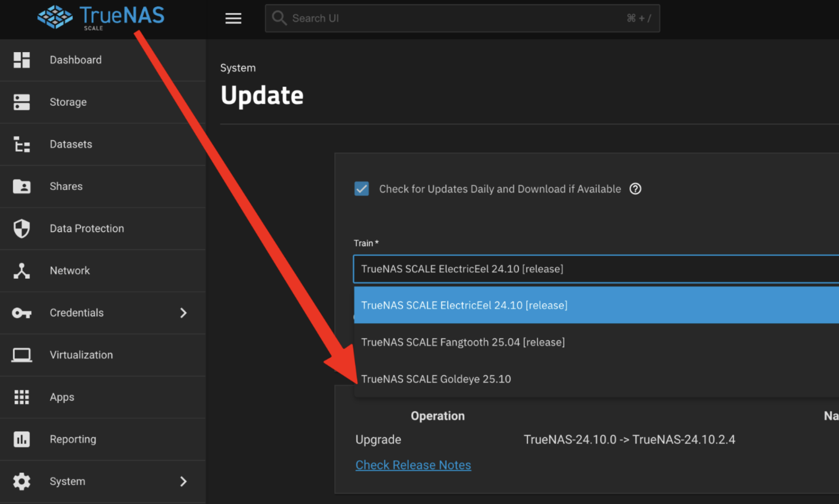This screenshot has width=839, height=504.
Task: Click the Shares folder icon
Action: [x=21, y=186]
